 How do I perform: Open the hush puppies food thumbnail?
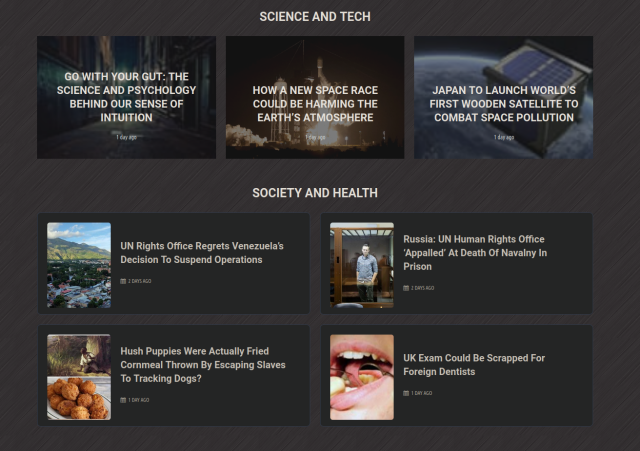coord(79,377)
